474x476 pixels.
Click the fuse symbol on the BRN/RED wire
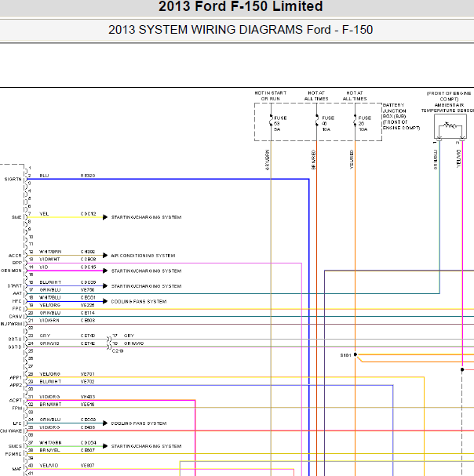coord(316,121)
